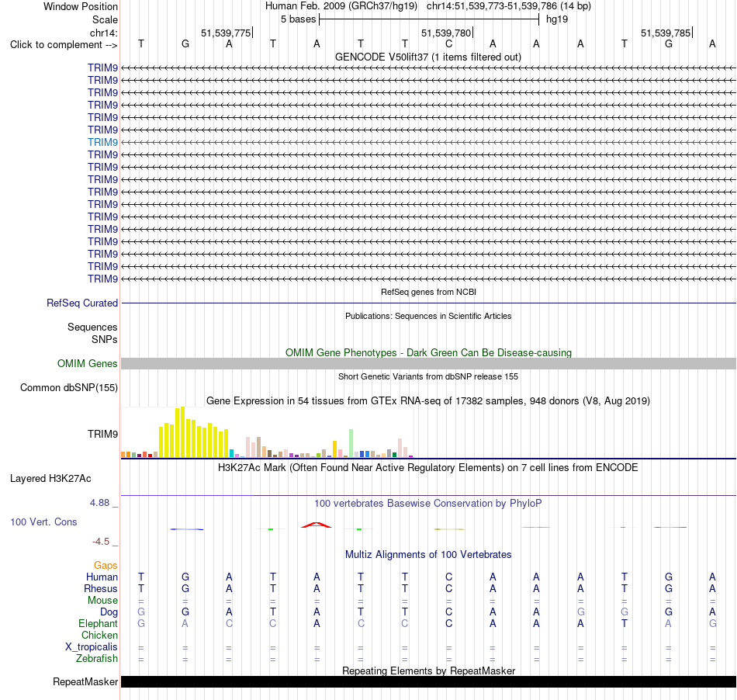This screenshot has width=737, height=700.
Task: Select the light-blue highlighted TRIM9 transcript label
Action: coord(102,143)
